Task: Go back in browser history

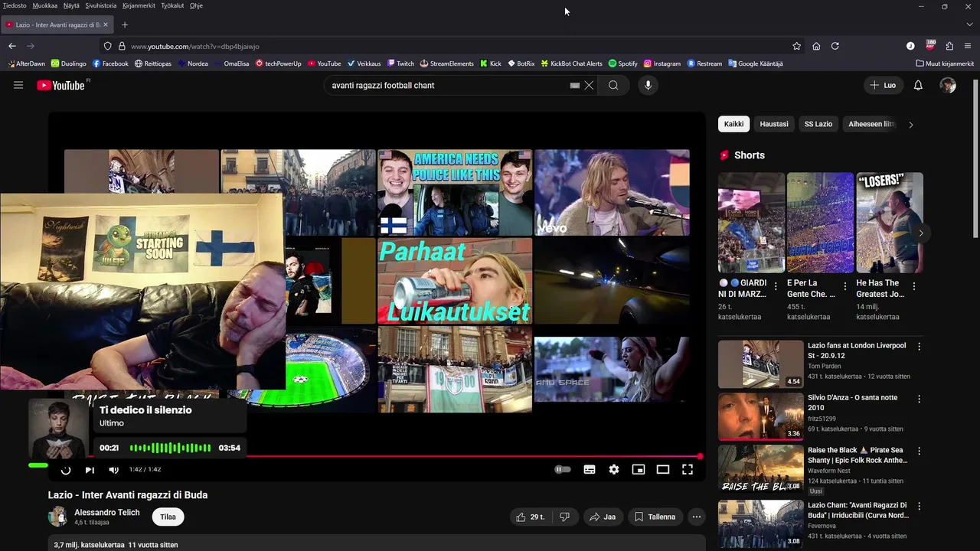Action: (12, 46)
